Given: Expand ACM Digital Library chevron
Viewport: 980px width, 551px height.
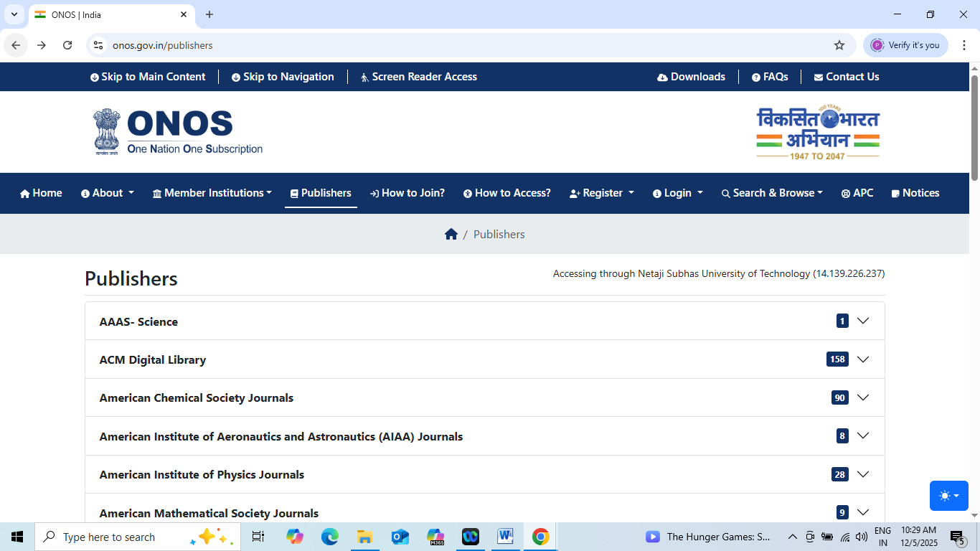Looking at the screenshot, I should point(863,359).
